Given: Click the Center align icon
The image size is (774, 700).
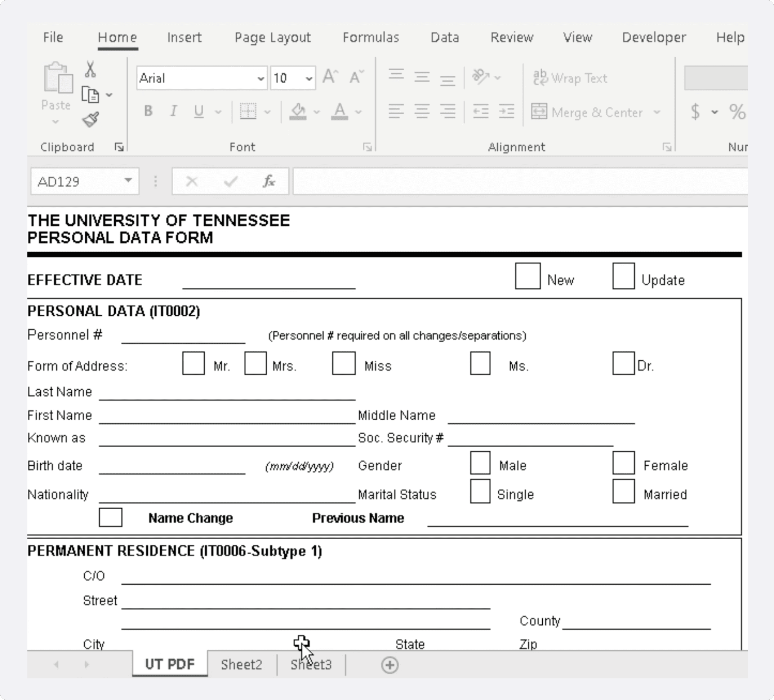Looking at the screenshot, I should pos(422,112).
